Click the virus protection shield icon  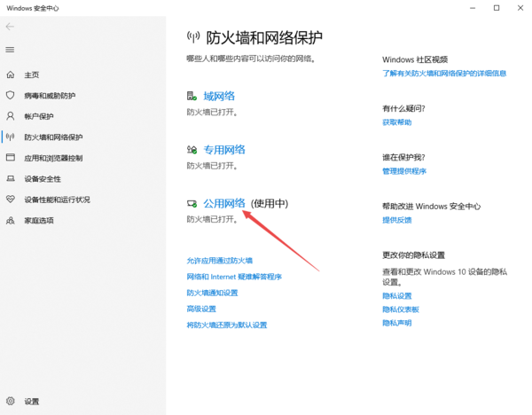pyautogui.click(x=11, y=96)
